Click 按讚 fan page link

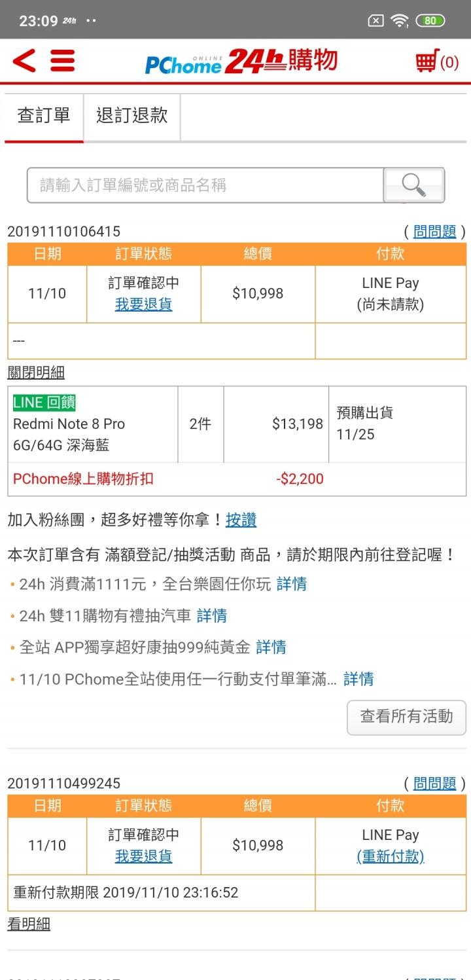tap(241, 520)
